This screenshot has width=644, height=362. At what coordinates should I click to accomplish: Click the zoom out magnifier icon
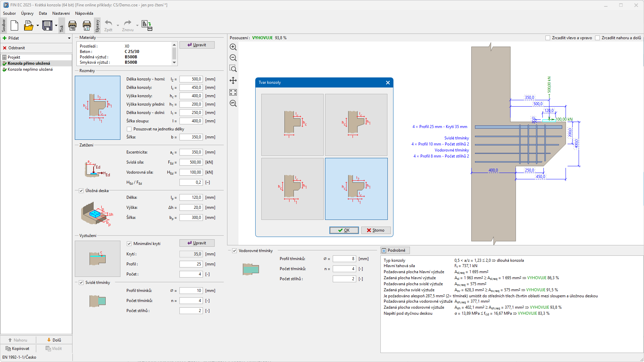[233, 58]
